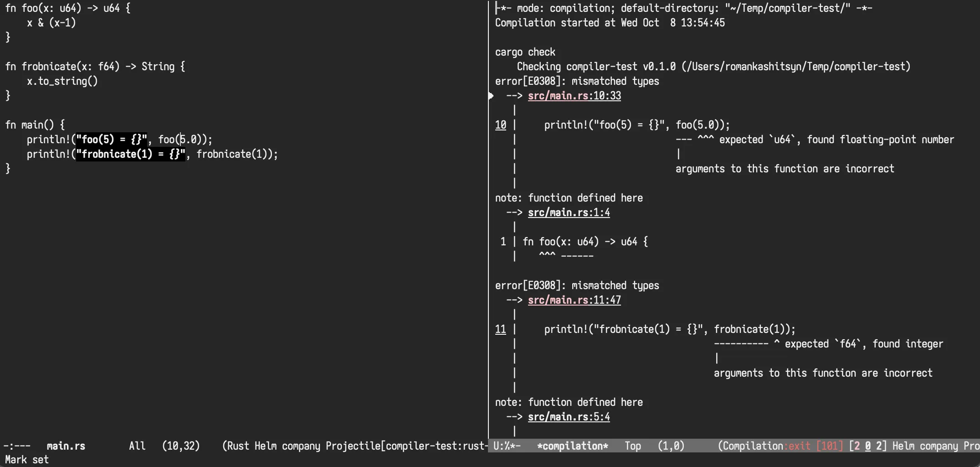
Task: Click the fringe arrow beside the first error
Action: coord(491,96)
